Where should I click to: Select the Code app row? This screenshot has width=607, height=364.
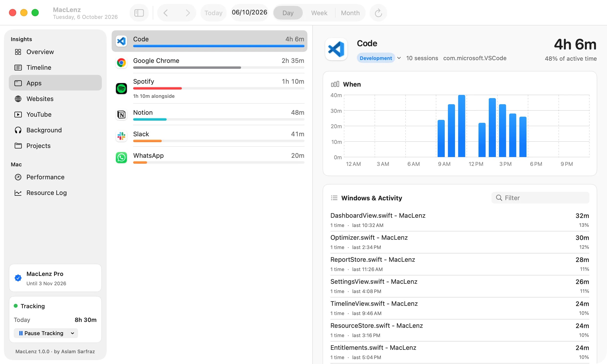point(209,41)
